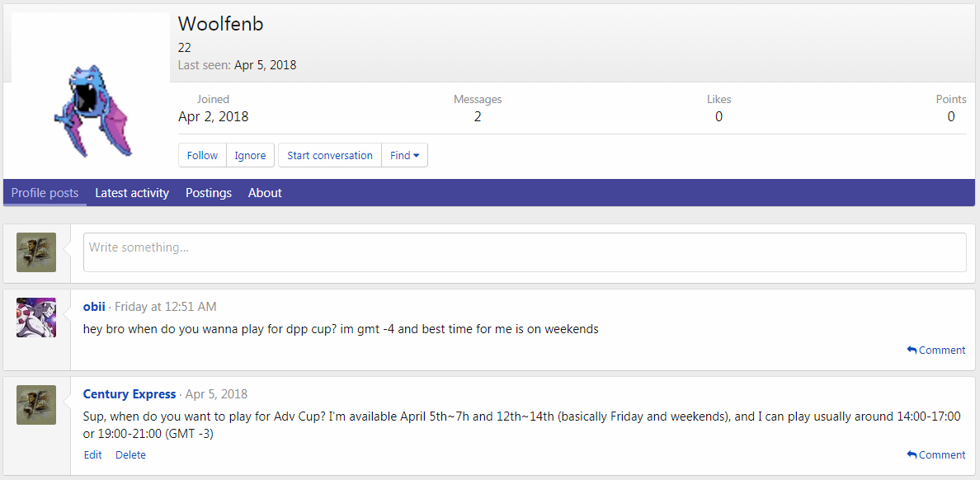The width and height of the screenshot is (980, 480).
Task: Edit the Century Express post
Action: (92, 455)
